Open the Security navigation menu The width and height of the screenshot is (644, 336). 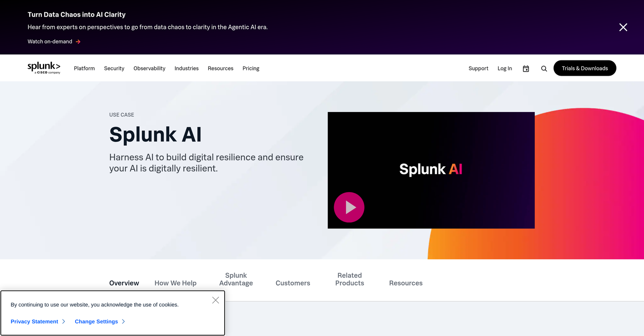point(114,68)
